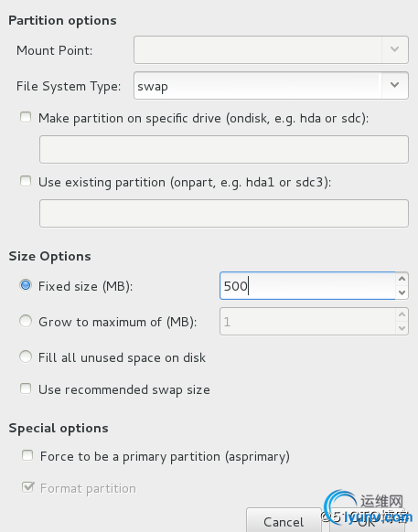Image resolution: width=418 pixels, height=532 pixels.
Task: Choose Fill all unused space on disk
Action: click(26, 356)
